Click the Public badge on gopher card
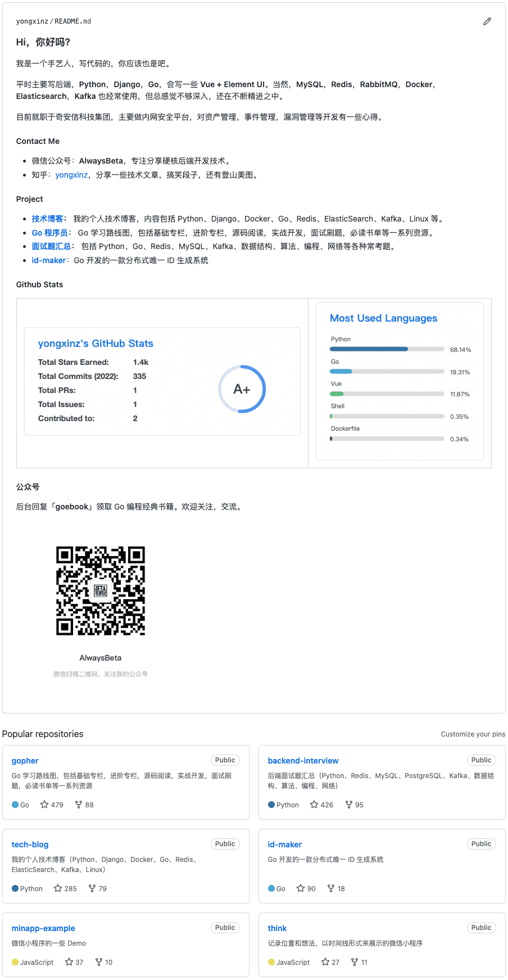508x980 pixels. click(x=225, y=760)
